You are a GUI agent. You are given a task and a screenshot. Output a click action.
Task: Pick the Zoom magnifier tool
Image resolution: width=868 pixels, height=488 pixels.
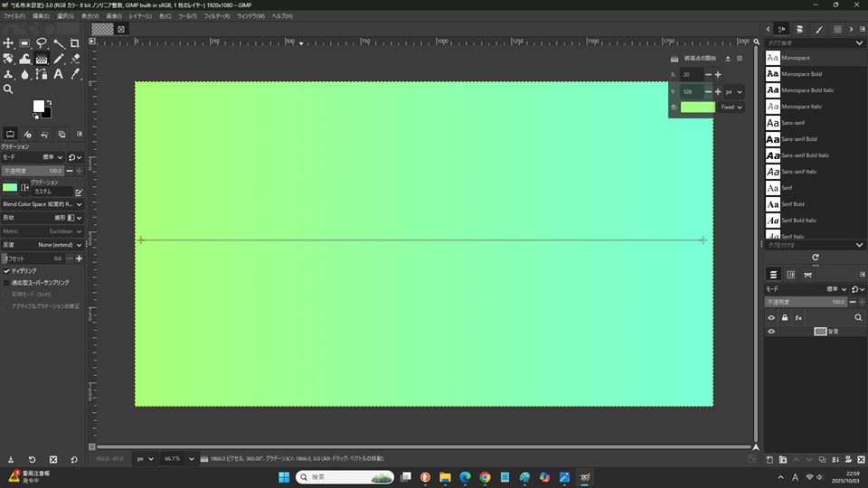pos(8,89)
